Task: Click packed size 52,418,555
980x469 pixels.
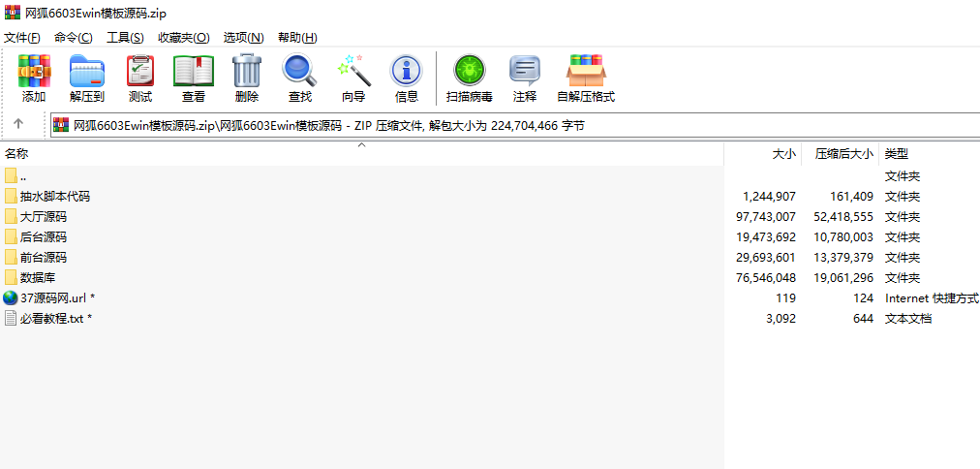Action: tap(843, 217)
